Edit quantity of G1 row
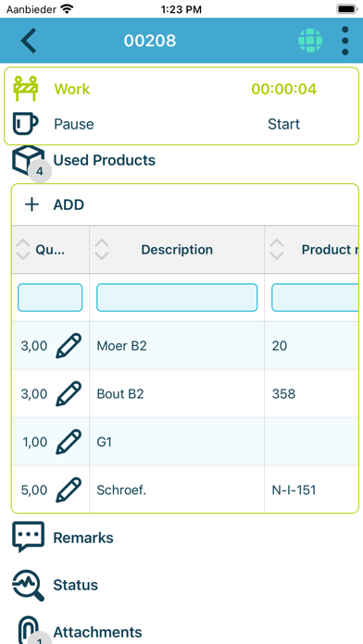The image size is (363, 644). pos(69,441)
